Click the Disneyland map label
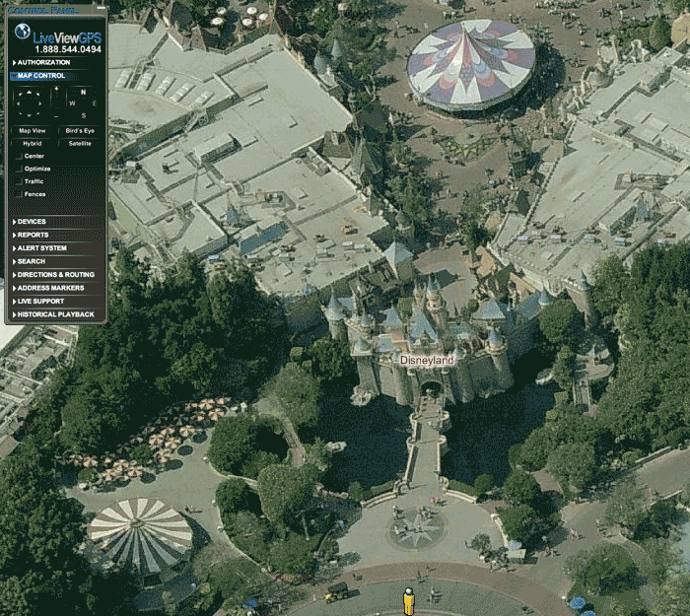The image size is (690, 616). click(x=427, y=361)
